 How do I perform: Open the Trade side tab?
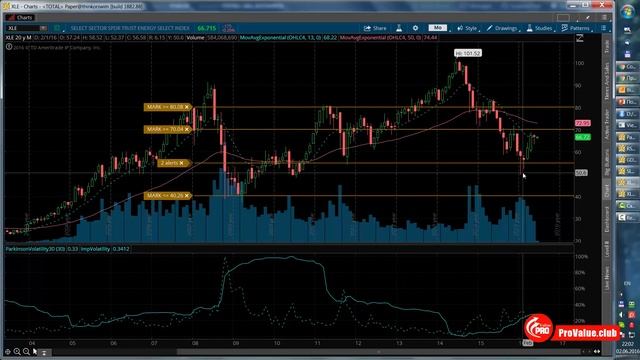pyautogui.click(x=607, y=46)
